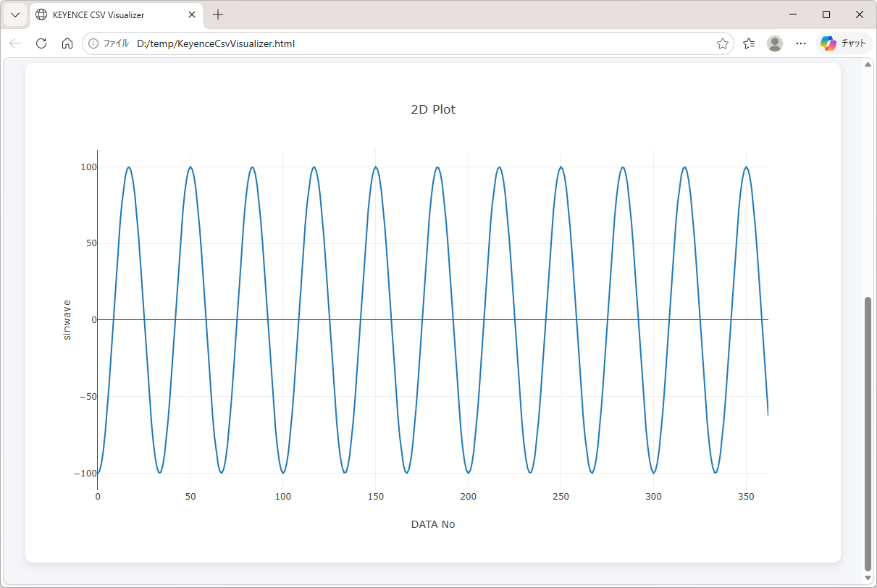The image size is (877, 588).
Task: Go back with the back arrow
Action: [x=15, y=43]
